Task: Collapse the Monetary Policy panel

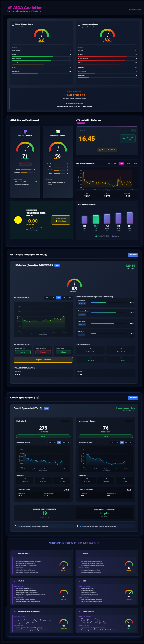Action: point(14,553)
